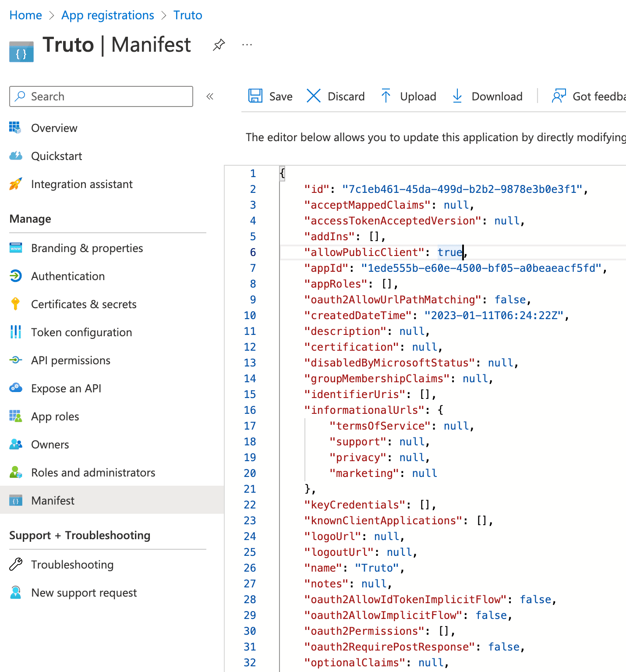Click the Expose an API icon
The width and height of the screenshot is (626, 672).
click(x=16, y=388)
